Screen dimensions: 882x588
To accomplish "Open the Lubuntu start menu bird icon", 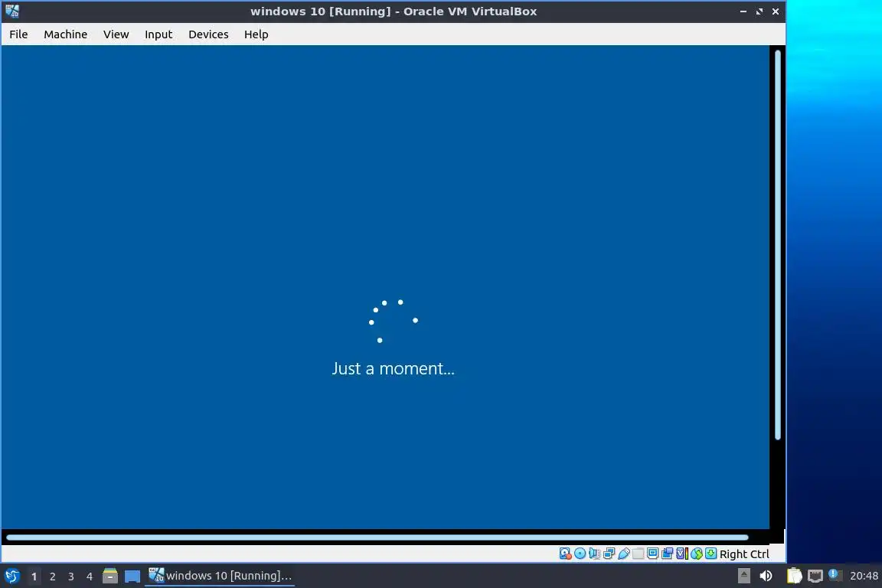I will (11, 576).
